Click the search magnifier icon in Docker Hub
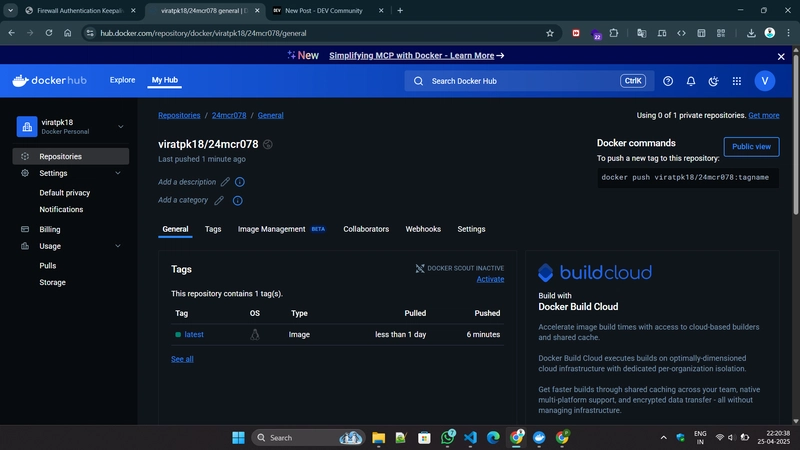This screenshot has width=800, height=450. (x=418, y=81)
